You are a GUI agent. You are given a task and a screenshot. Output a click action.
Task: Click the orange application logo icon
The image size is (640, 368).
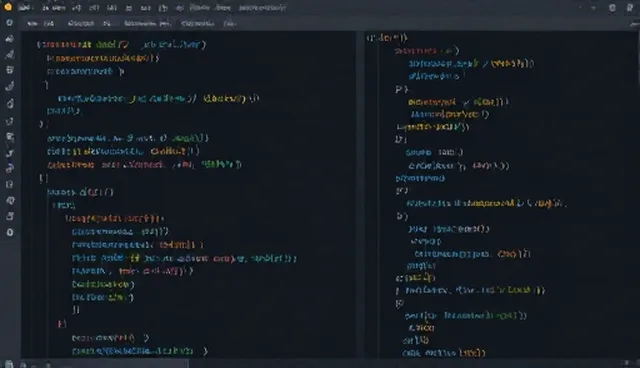pos(7,7)
